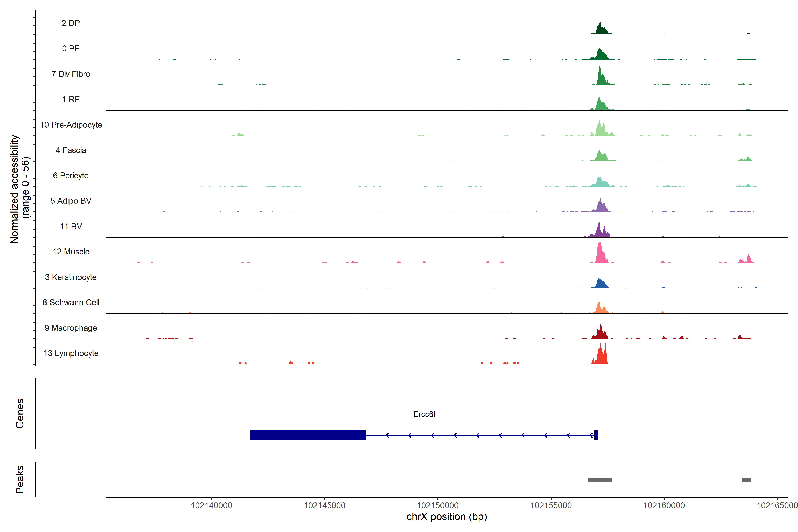This screenshot has height=532, width=798.
Task: Click the 13 Lymphocyte track label
Action: (71, 353)
